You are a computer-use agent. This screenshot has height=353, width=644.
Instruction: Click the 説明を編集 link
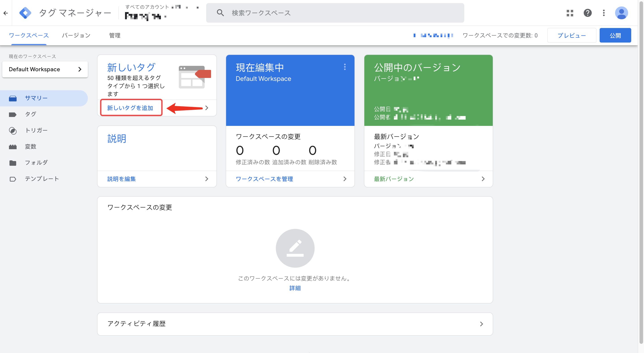coord(121,179)
